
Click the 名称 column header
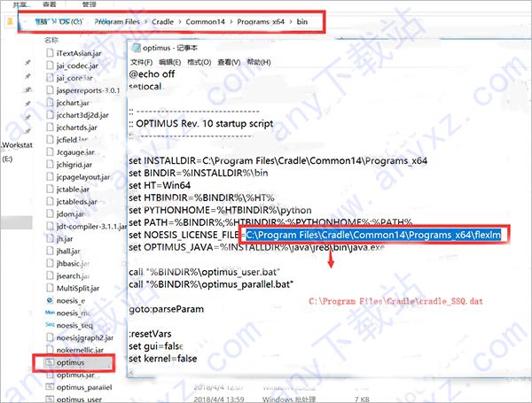tap(51, 40)
